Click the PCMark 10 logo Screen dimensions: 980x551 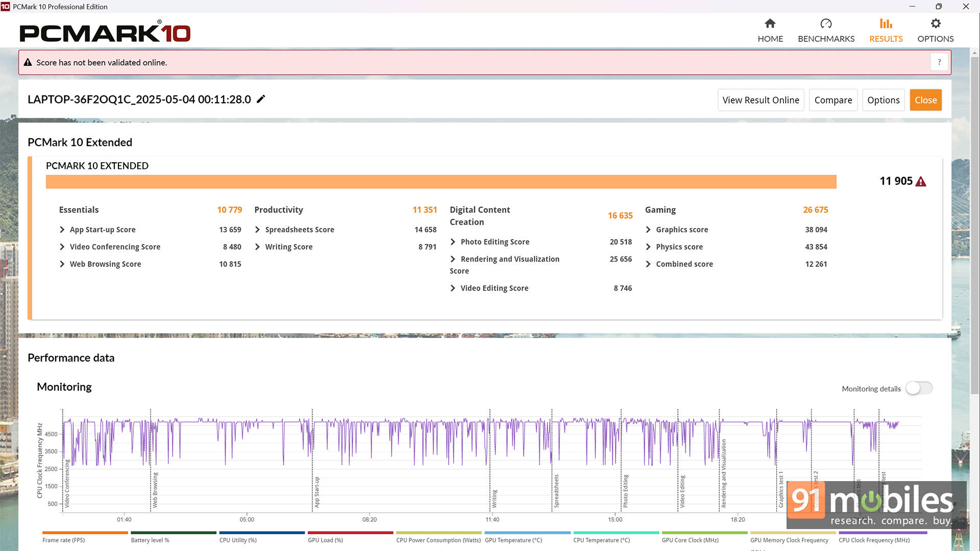point(105,32)
